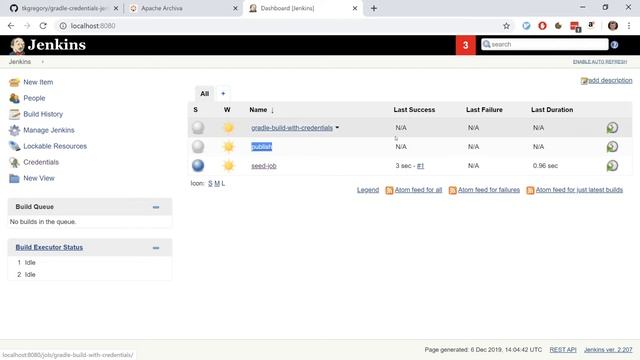Add a new view with the plus tab
The image size is (640, 360).
[223, 94]
